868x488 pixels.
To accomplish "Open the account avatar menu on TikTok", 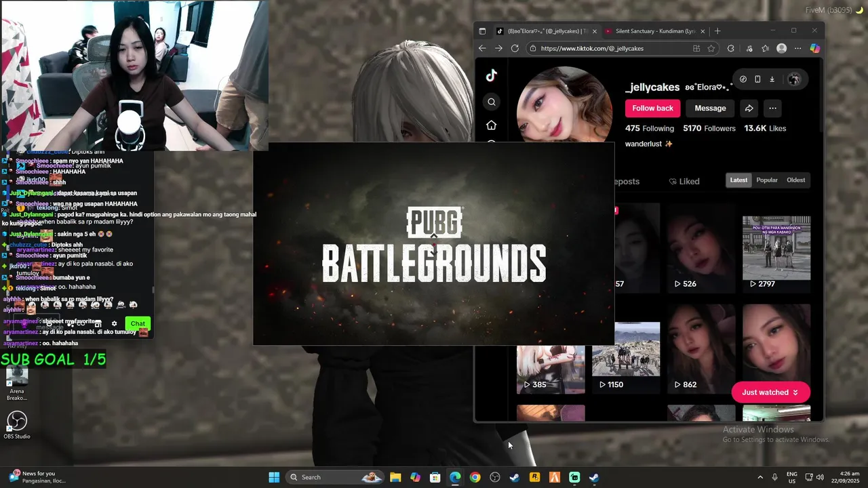I will (x=794, y=79).
